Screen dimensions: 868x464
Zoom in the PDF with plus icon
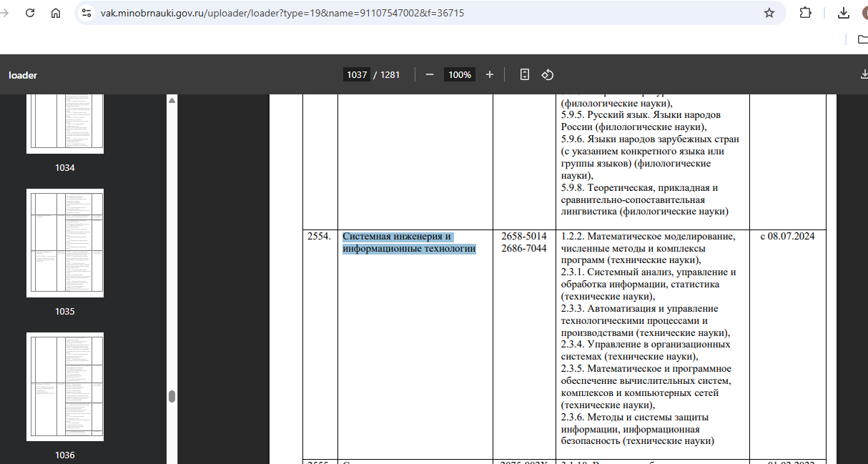490,75
